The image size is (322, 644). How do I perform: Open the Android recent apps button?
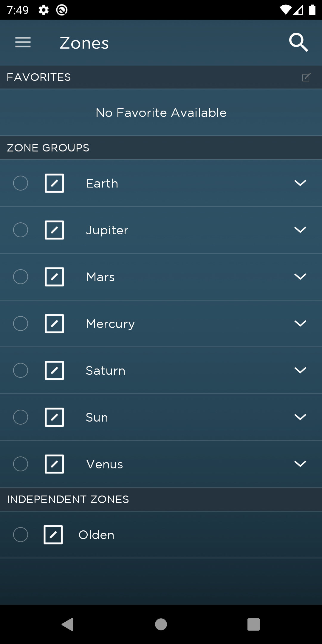(253, 624)
